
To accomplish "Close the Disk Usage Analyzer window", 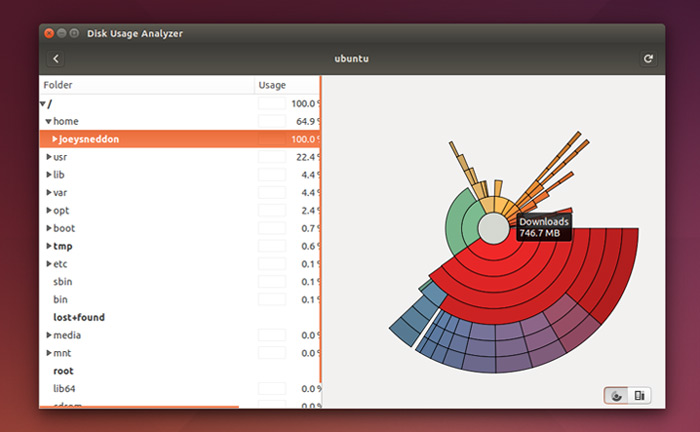I will click(x=48, y=34).
